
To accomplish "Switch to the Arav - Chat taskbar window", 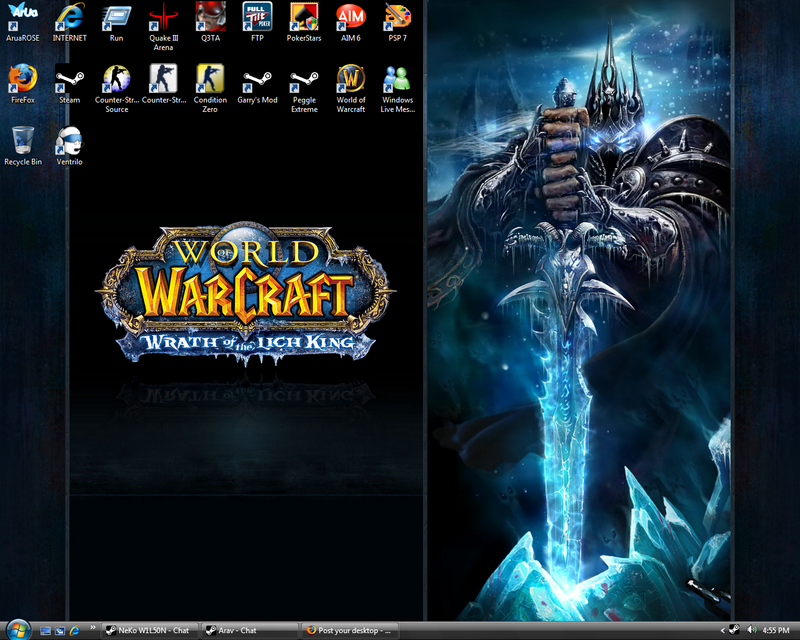I will [250, 631].
